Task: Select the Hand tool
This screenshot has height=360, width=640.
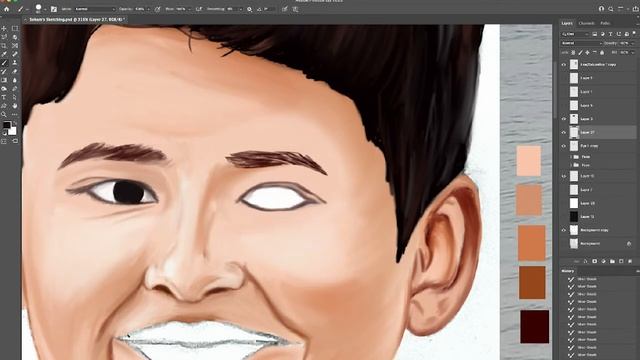Action: 15,106
